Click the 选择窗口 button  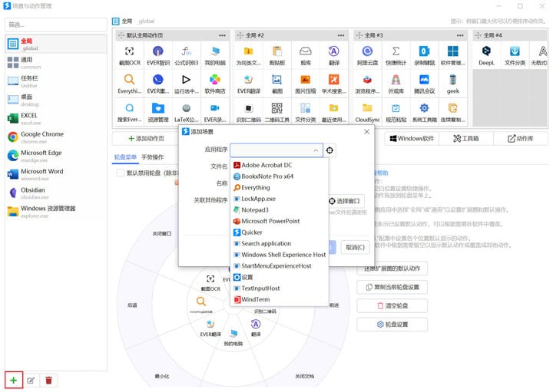point(344,201)
